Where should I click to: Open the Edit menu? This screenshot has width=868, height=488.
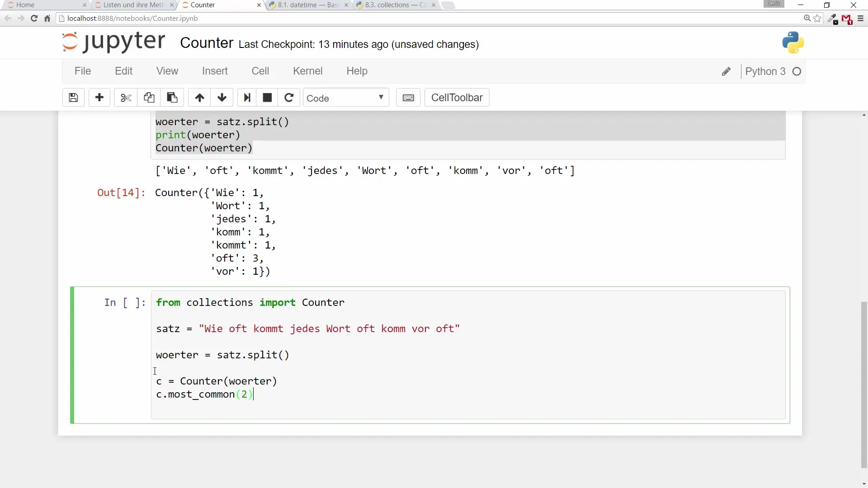click(123, 71)
